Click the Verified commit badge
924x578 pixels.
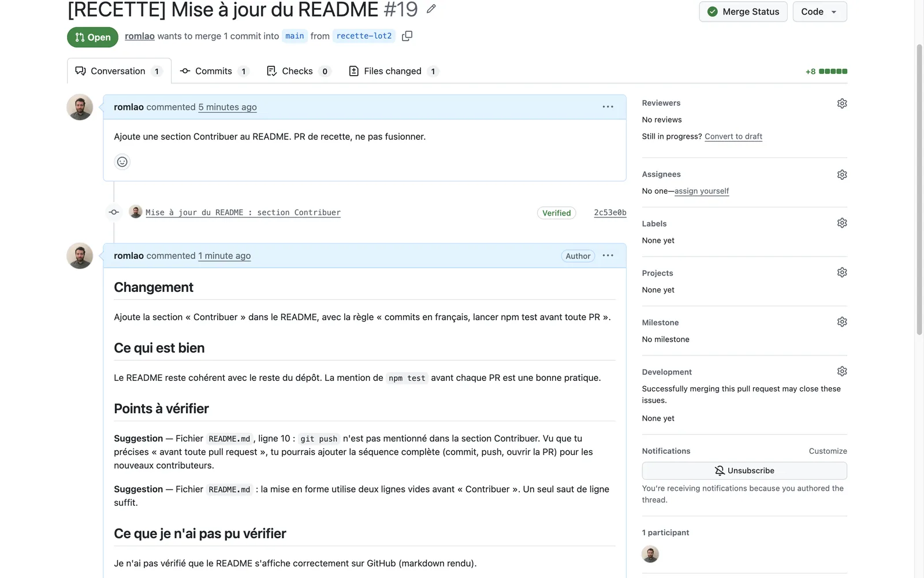click(x=557, y=213)
